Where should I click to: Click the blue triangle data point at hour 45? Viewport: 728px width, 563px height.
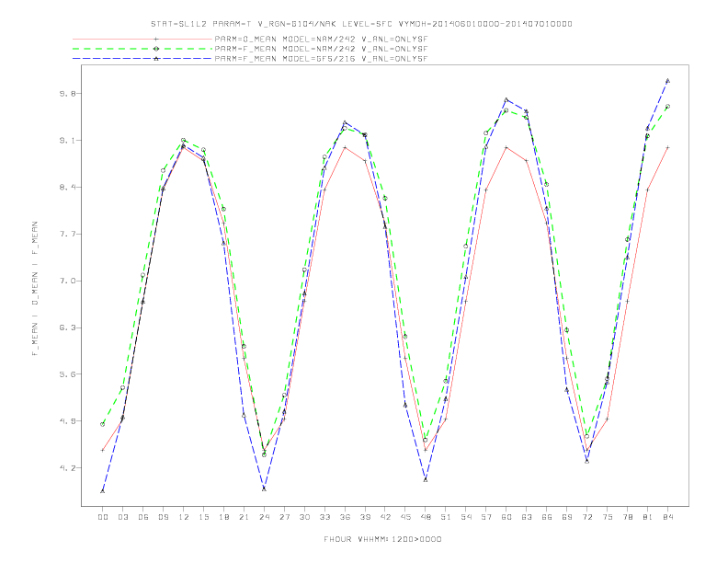(x=405, y=405)
